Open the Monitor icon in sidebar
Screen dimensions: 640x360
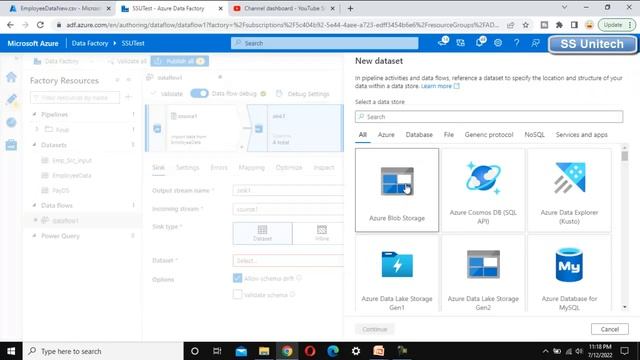11,122
